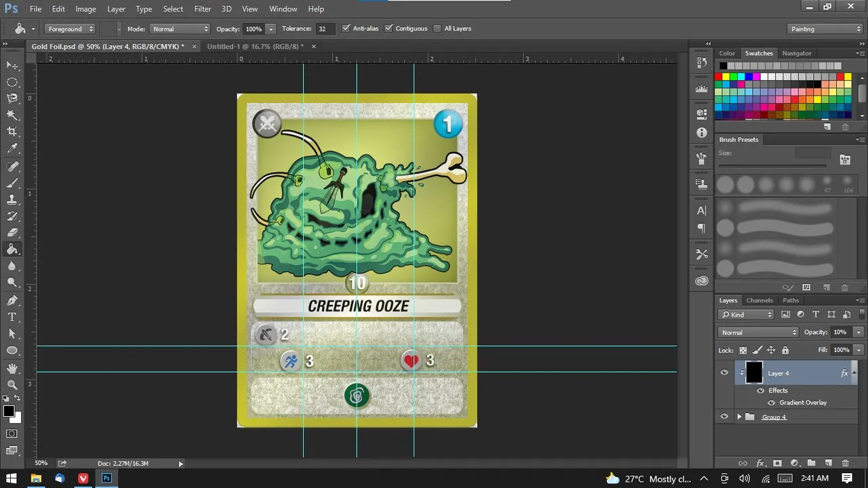Hide the Effects of Layer 4

[x=760, y=390]
